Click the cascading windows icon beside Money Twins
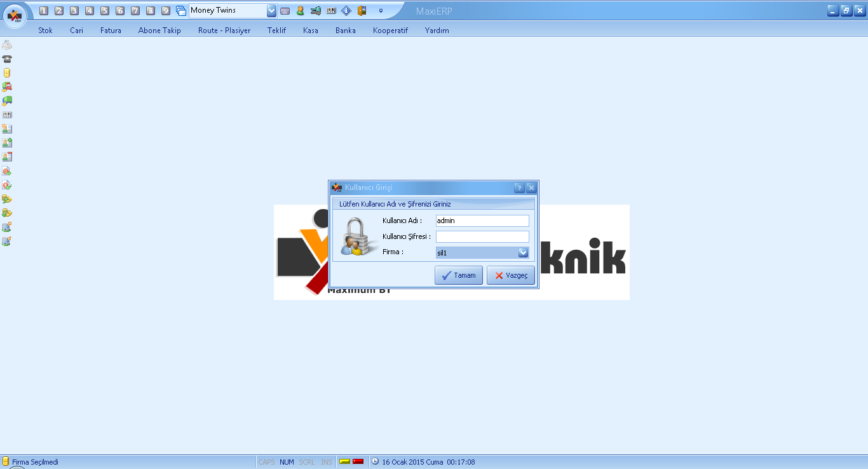The height and width of the screenshot is (469, 868). 181,11
